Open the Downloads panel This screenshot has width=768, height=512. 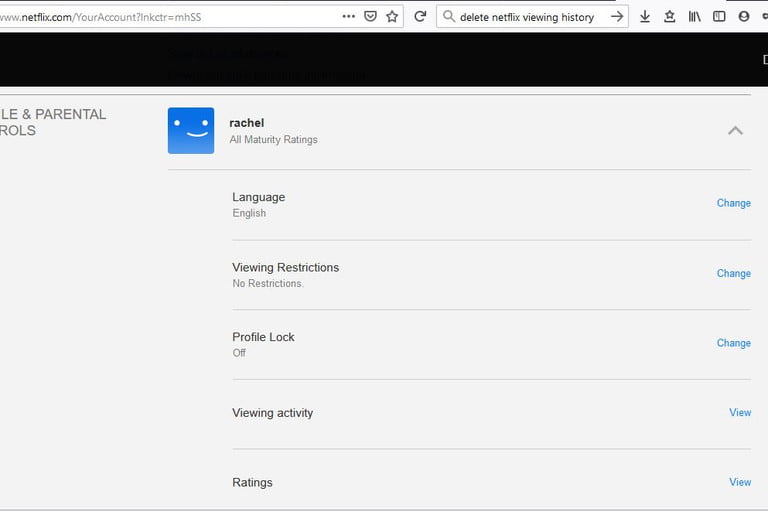click(645, 17)
